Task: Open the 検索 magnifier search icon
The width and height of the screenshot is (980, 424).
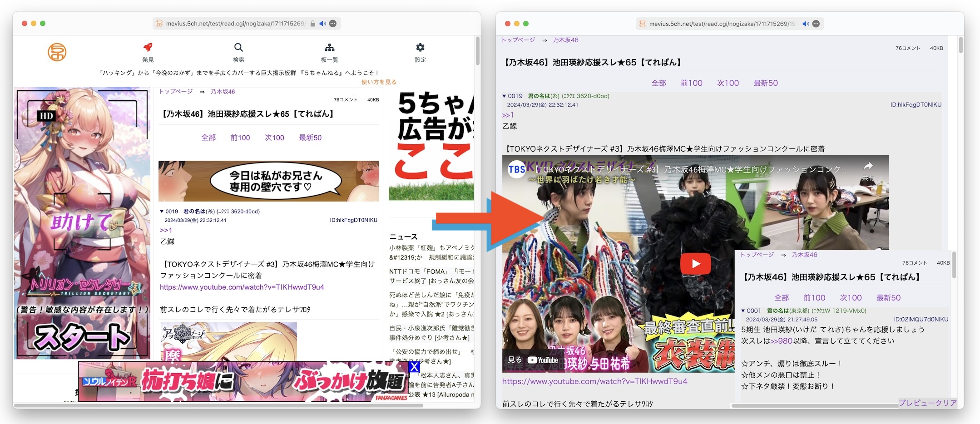Action: (x=238, y=48)
